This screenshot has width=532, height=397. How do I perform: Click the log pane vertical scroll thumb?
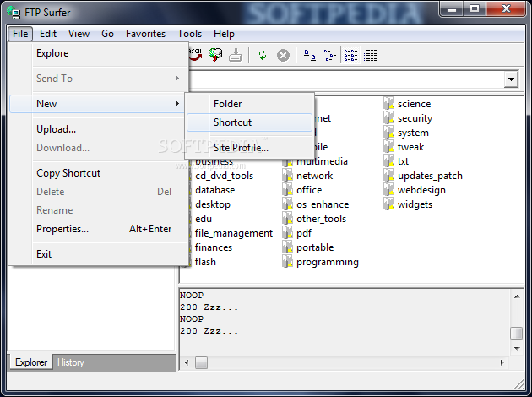point(517,333)
